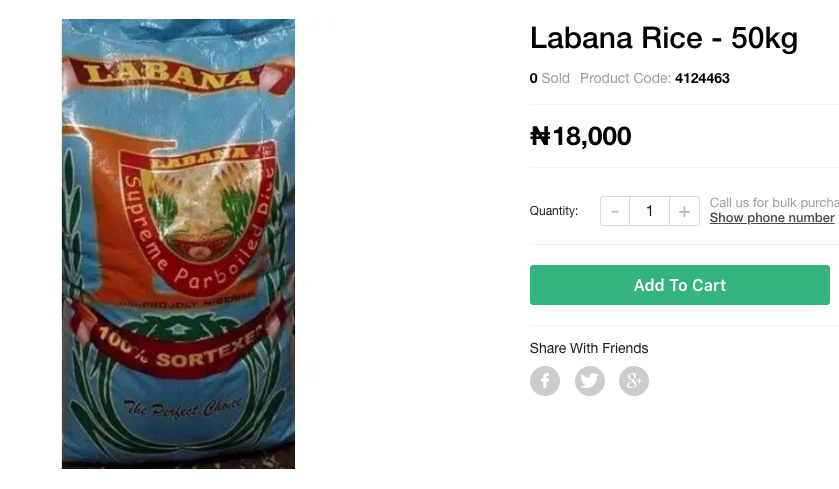Share the product on Twitter
839x489 pixels.
point(590,381)
